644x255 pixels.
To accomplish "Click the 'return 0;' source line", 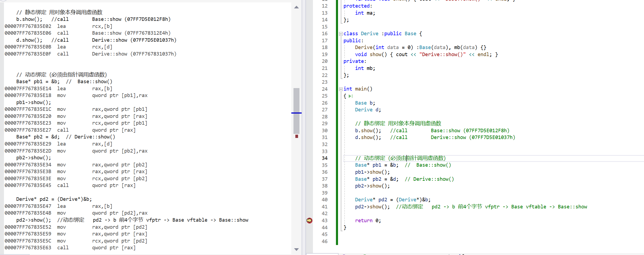I will [368, 221].
